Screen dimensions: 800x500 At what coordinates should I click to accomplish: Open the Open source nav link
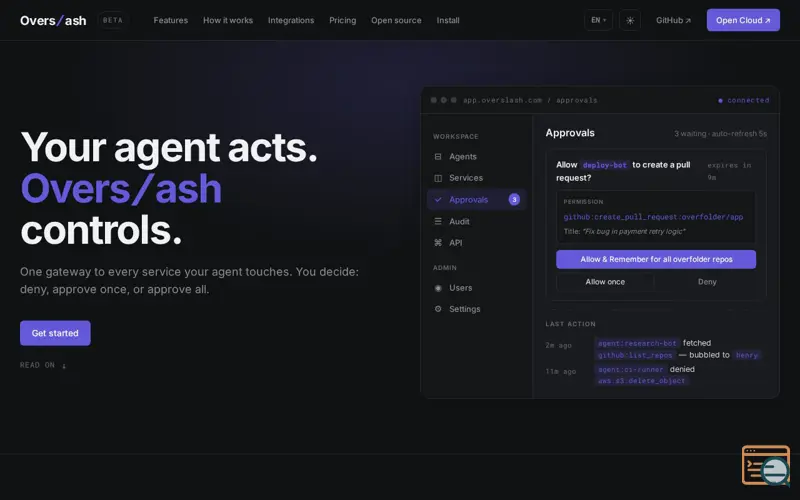tap(396, 20)
